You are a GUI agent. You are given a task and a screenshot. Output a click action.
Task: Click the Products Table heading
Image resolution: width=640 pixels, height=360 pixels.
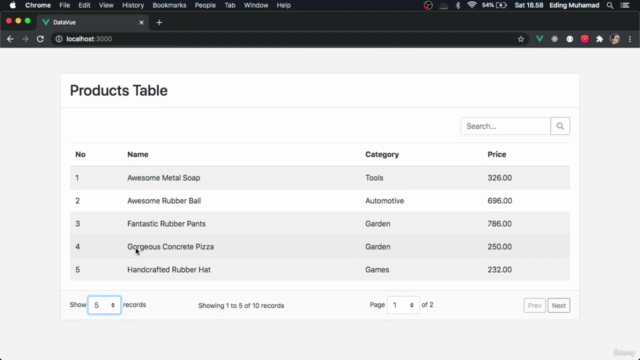[x=119, y=91]
